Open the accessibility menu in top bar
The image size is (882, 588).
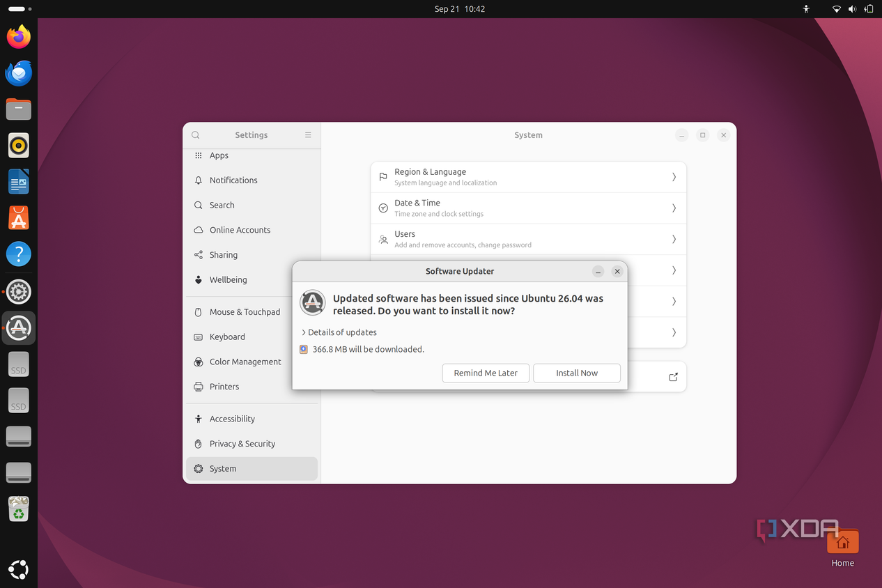pos(806,9)
